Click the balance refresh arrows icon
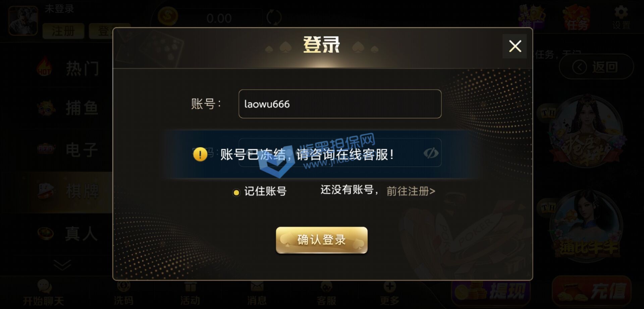 coord(274,17)
